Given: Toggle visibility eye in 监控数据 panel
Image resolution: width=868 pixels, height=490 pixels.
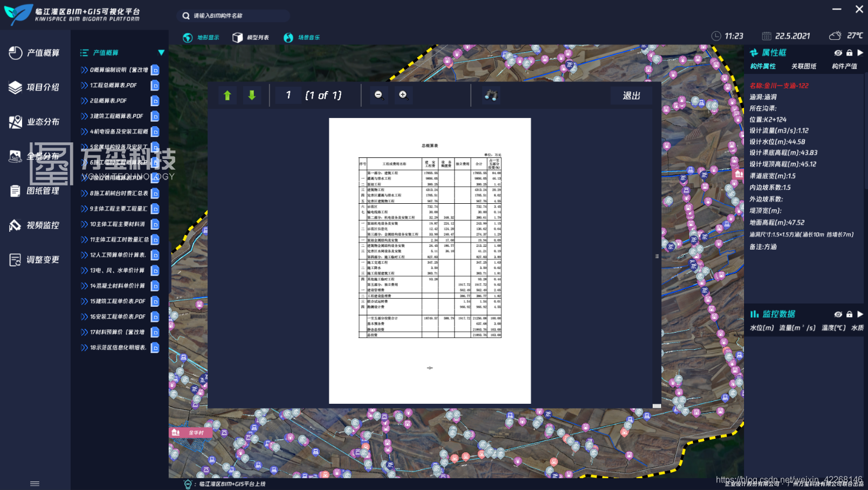Looking at the screenshot, I should 838,314.
